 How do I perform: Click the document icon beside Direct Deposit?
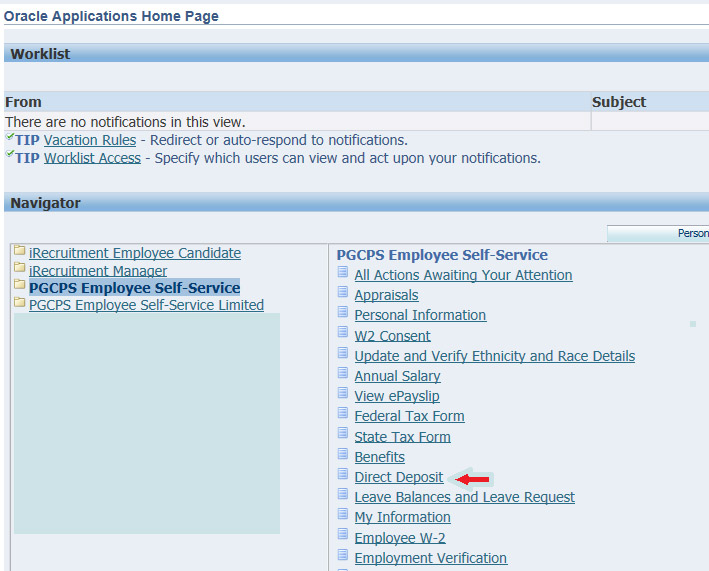click(343, 476)
